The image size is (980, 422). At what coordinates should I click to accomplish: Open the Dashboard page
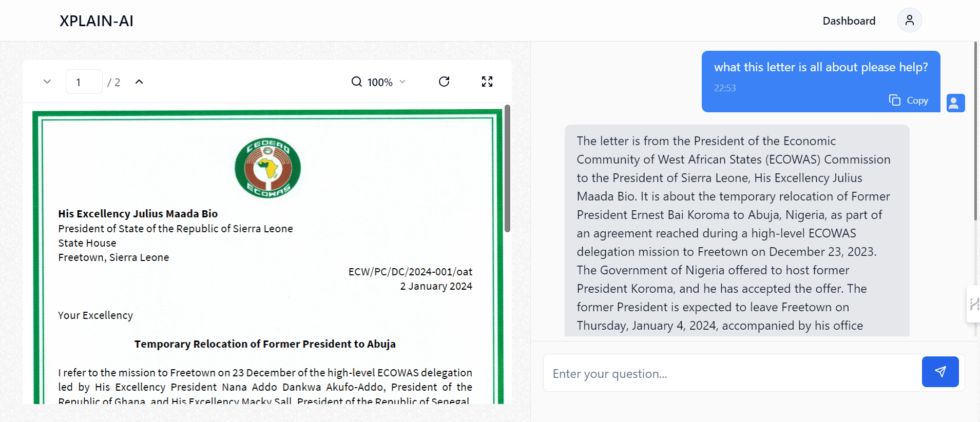(x=849, y=21)
